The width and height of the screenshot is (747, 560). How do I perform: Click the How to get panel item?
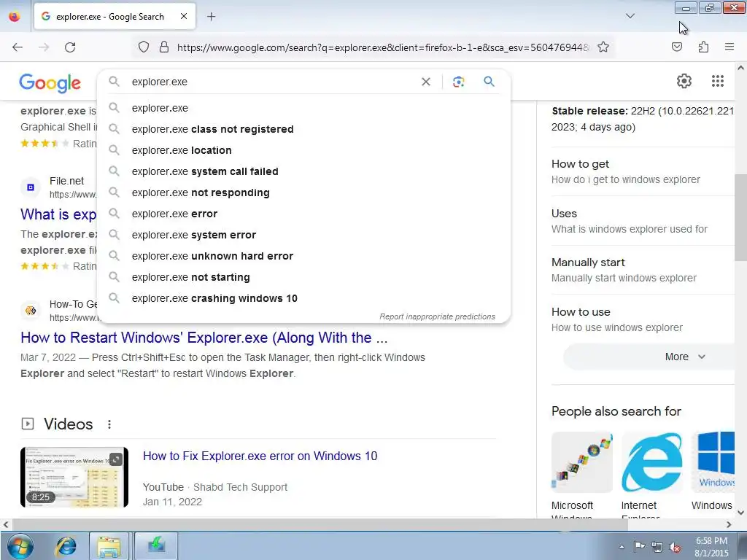coord(643,171)
